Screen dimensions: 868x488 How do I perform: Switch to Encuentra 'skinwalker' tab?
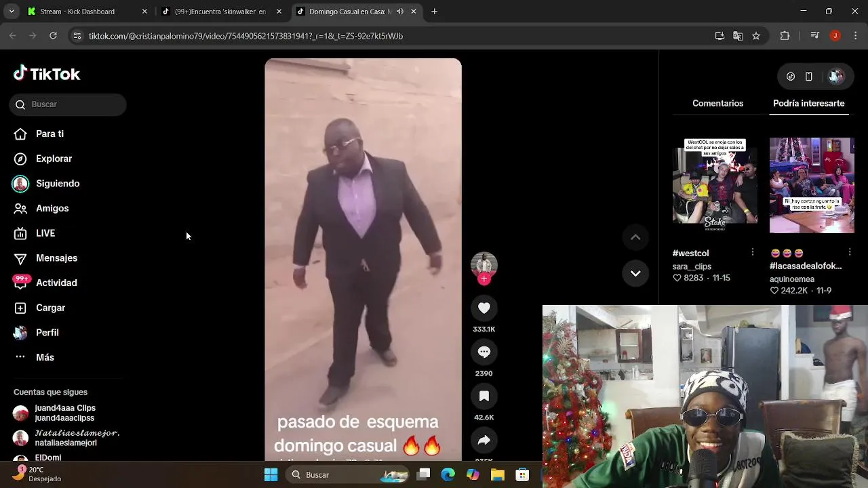click(220, 12)
